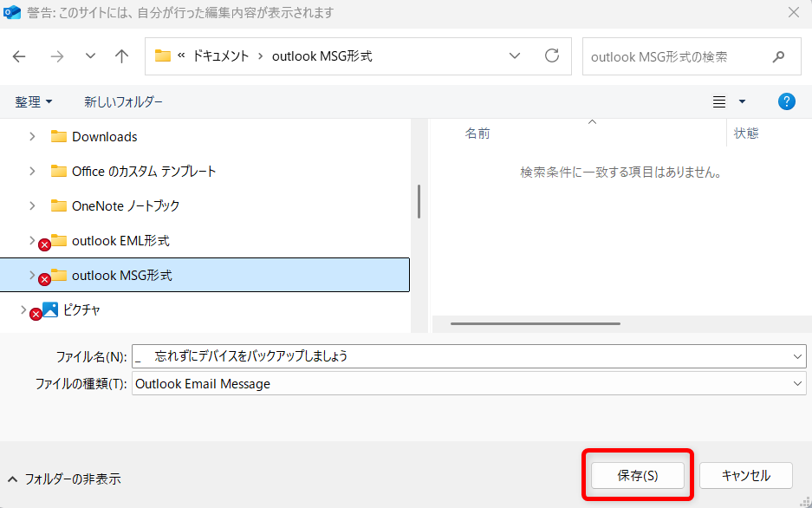This screenshot has height=508, width=812.
Task: Click the search magnifier icon
Action: coord(778,56)
